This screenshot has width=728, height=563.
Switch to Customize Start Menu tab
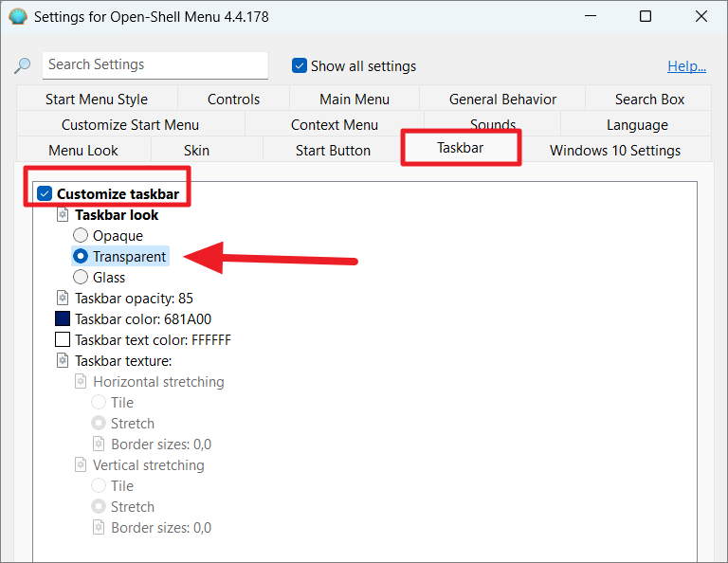(x=131, y=124)
